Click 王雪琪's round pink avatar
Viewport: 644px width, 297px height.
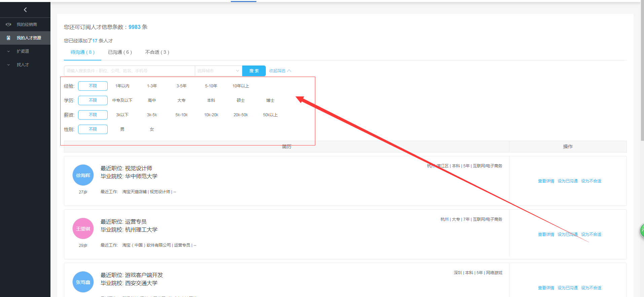(x=83, y=228)
